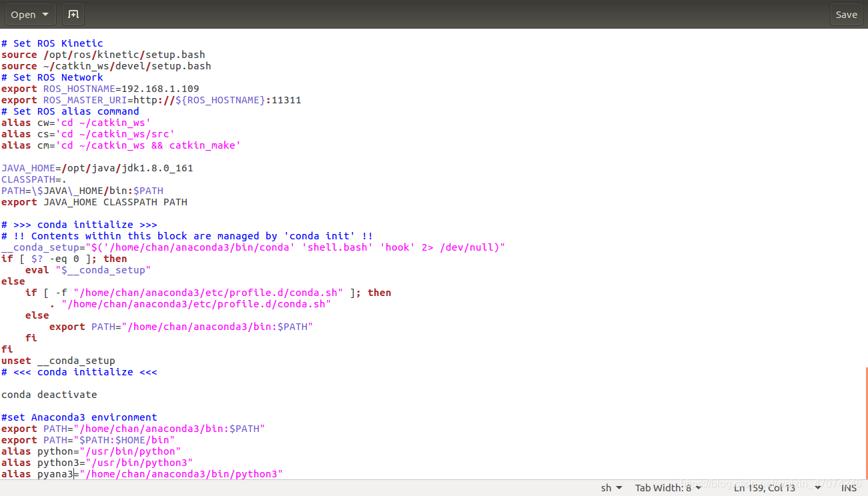Click line eval "$__conda_setup"
The height and width of the screenshot is (496, 868).
(88, 270)
